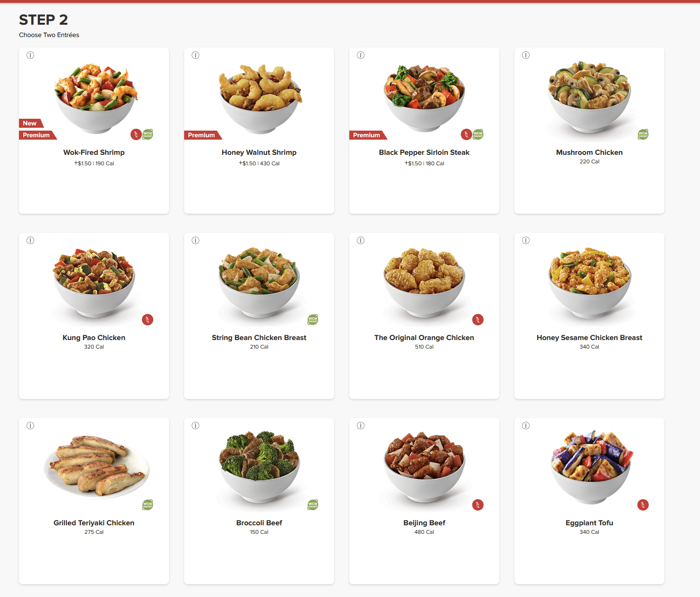Click spicy icon on The Original Orange Chicken

point(478,320)
